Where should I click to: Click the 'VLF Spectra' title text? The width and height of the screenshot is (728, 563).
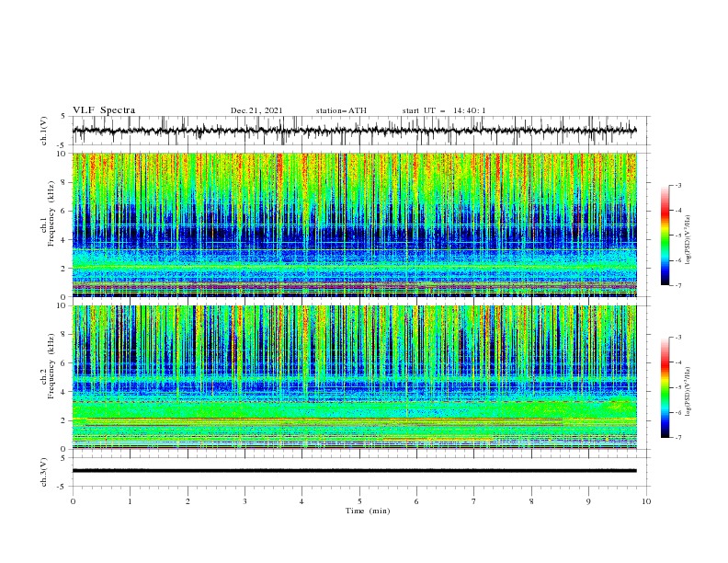(104, 110)
